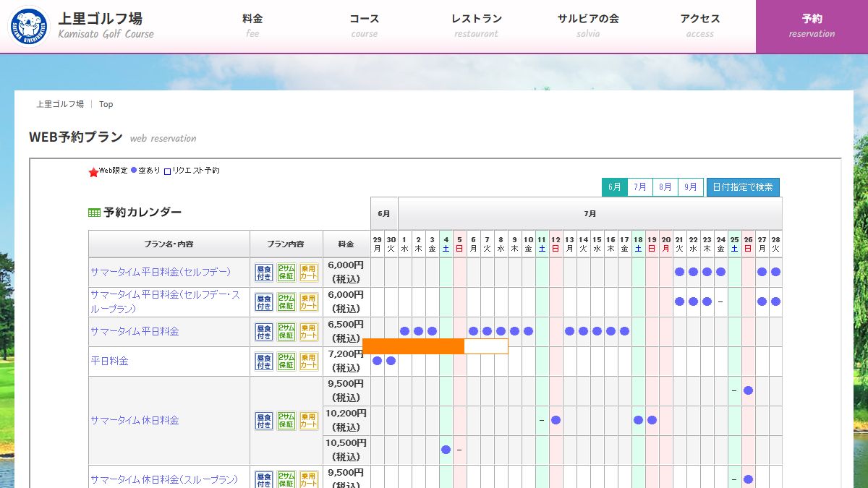Open サマータイム休日料金(スループラン) plan link
The height and width of the screenshot is (488, 868).
164,479
